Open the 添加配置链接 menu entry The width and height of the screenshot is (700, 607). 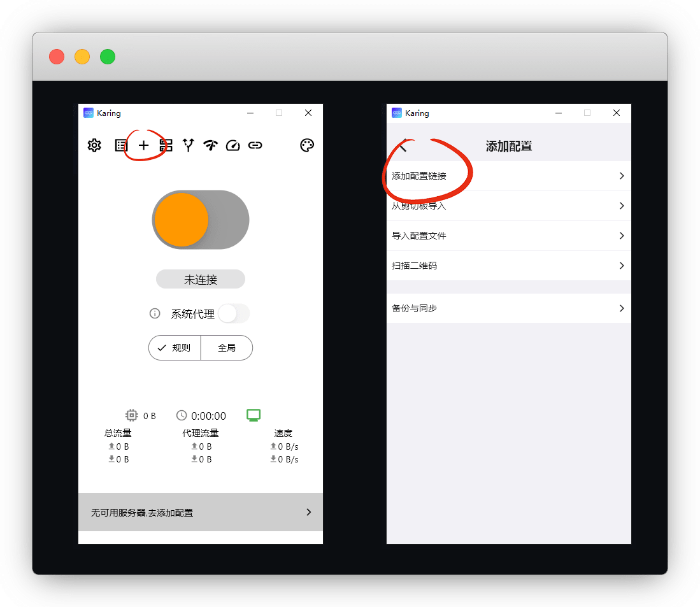419,176
